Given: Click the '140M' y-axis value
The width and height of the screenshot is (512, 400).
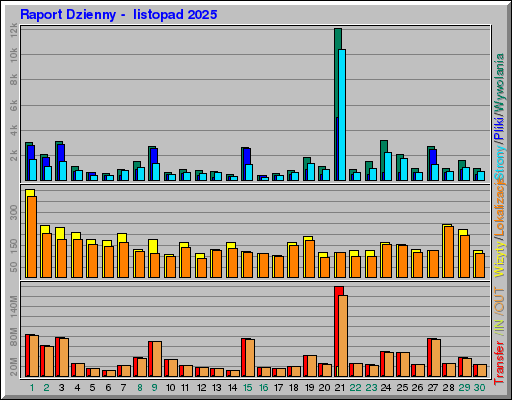Looking at the screenshot, I should [x=14, y=306].
